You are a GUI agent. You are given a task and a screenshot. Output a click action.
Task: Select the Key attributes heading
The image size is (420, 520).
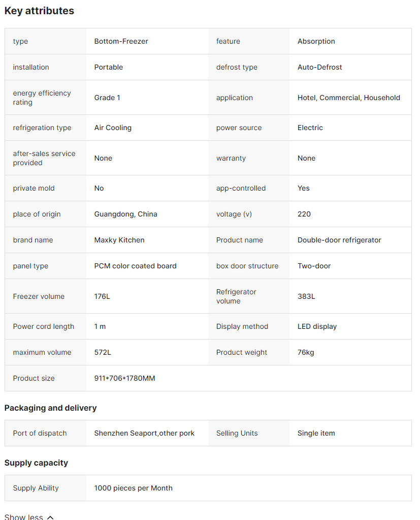click(39, 11)
